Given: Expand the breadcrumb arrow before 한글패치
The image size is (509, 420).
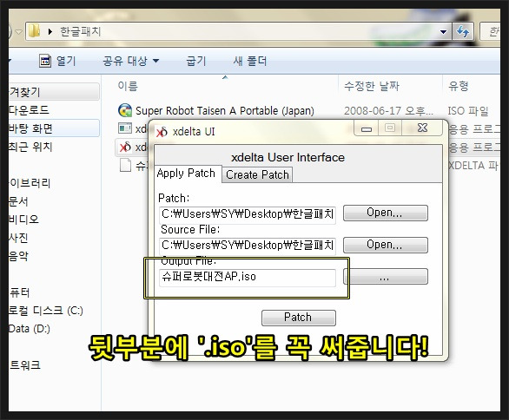Looking at the screenshot, I should click(50, 32).
